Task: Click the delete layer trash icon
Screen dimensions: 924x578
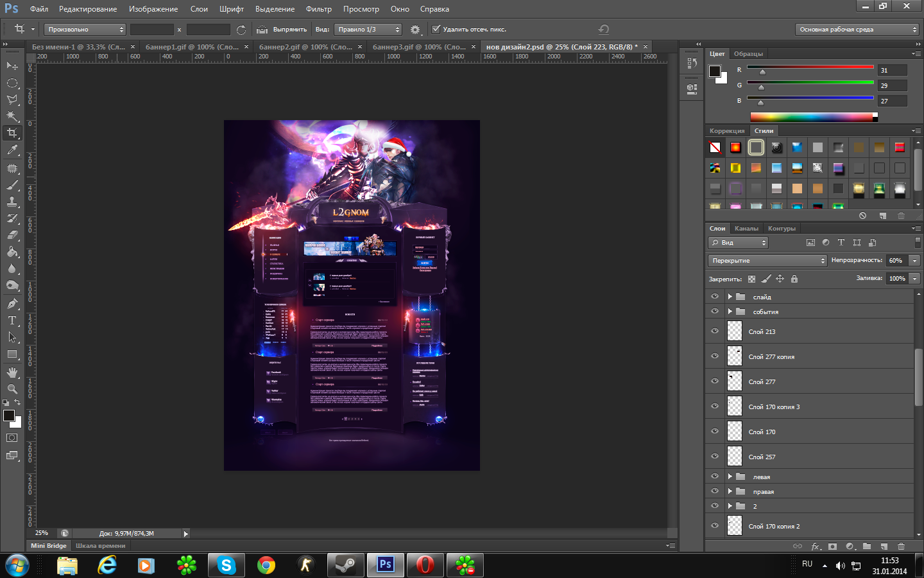Action: point(901,547)
